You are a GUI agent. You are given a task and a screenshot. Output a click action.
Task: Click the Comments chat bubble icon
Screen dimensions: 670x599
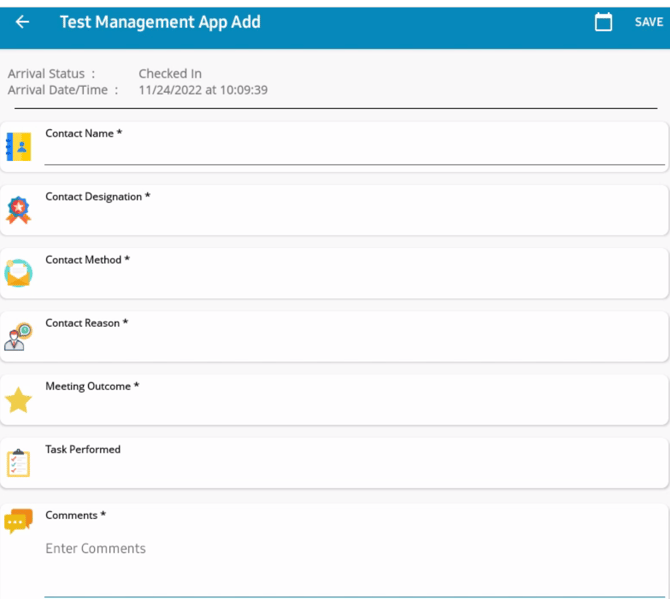(18, 521)
